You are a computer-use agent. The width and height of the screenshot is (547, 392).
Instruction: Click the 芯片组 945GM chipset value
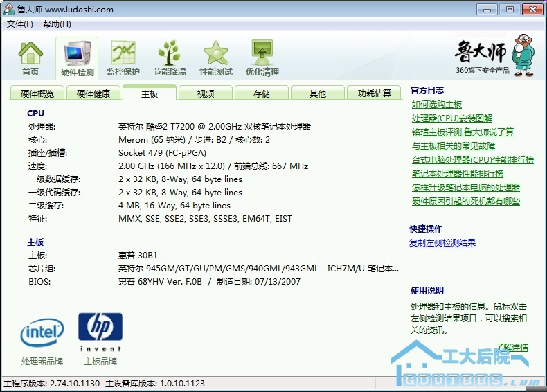pyautogui.click(x=258, y=269)
